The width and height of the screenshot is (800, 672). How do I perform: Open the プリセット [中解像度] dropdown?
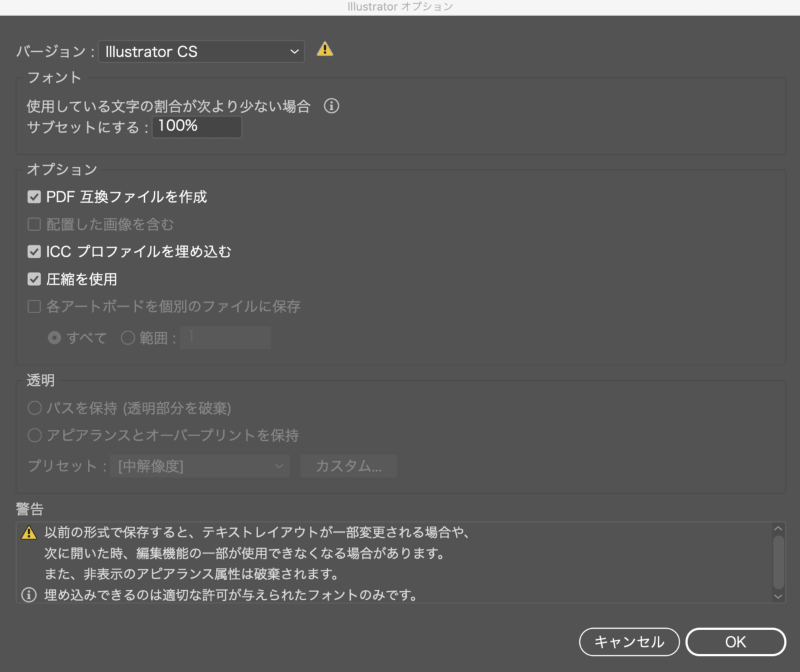tap(200, 466)
